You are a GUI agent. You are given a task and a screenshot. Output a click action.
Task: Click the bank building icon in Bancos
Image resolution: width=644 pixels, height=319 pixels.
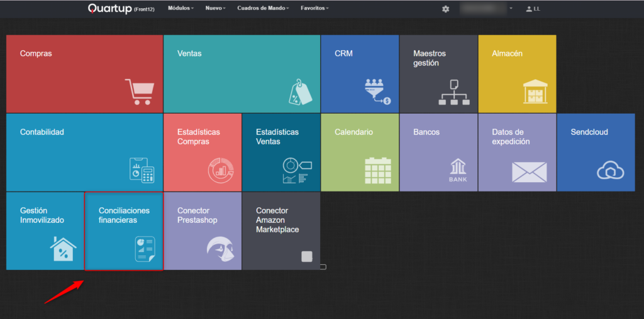[458, 170]
